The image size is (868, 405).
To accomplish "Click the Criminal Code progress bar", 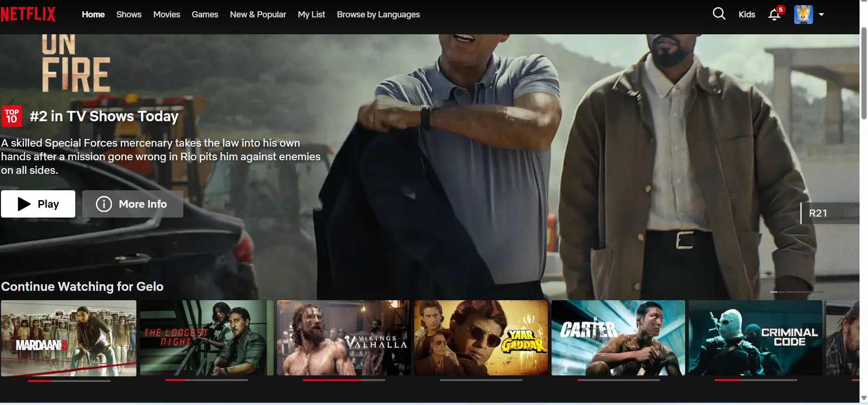I will tap(756, 380).
